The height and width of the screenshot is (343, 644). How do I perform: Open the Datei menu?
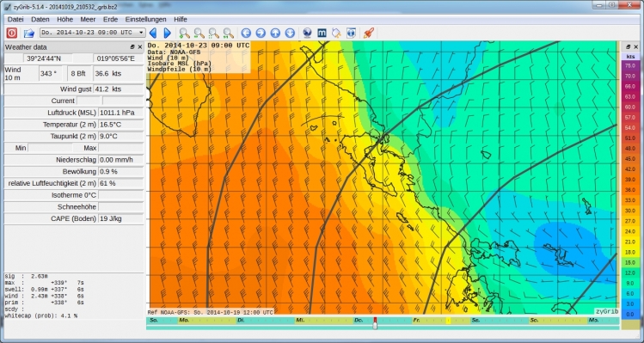(x=15, y=19)
